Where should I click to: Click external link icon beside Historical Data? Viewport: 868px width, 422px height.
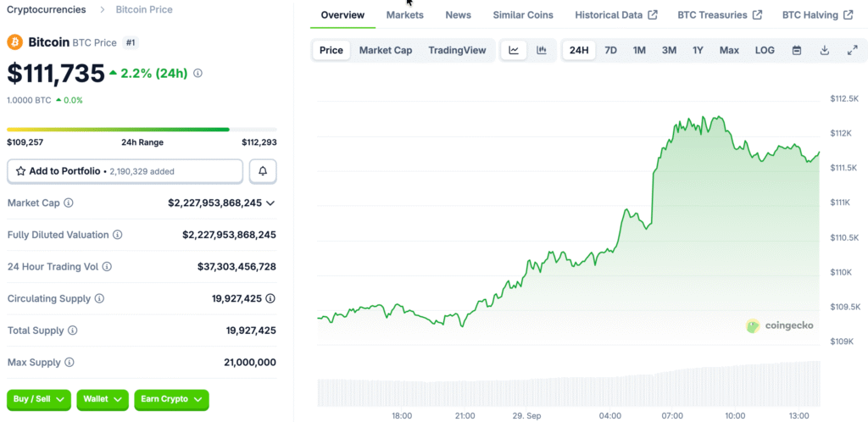point(653,15)
